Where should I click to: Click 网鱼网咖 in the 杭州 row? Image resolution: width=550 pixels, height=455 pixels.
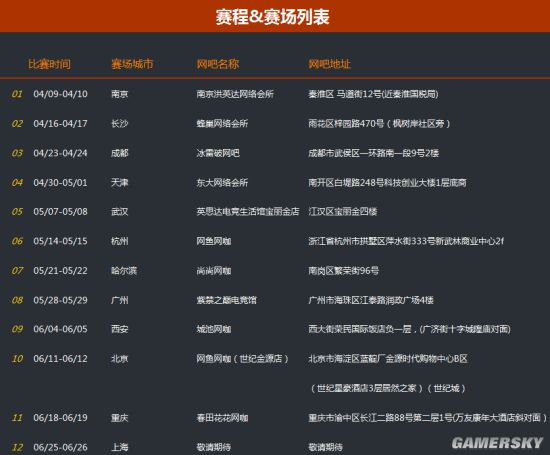click(x=214, y=241)
